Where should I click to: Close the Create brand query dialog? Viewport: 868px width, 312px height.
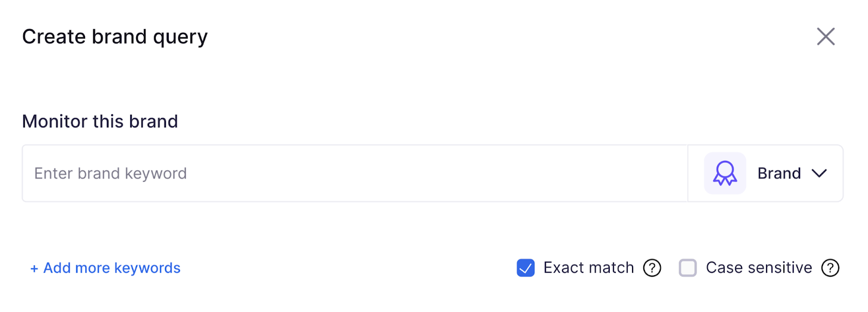point(825,36)
